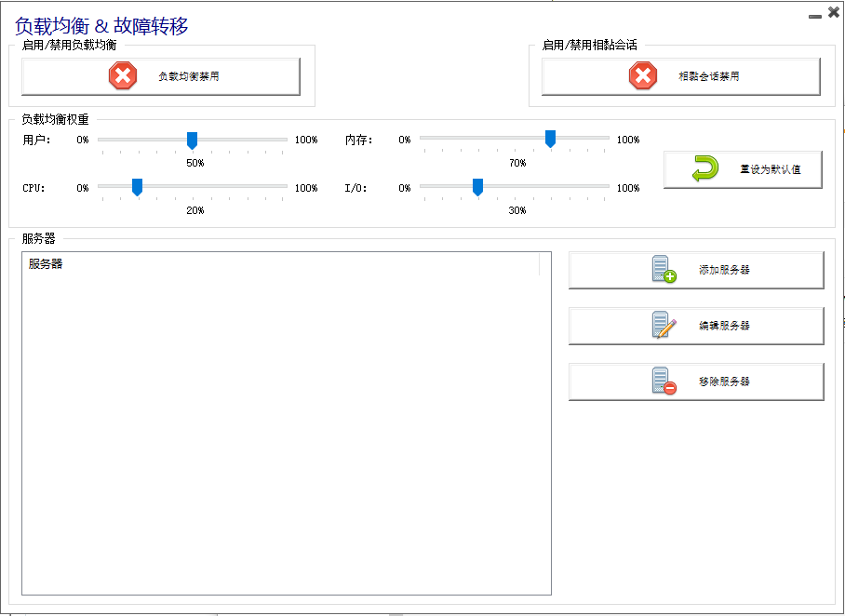The image size is (845, 616).
Task: Click the add server icon with green plus
Action: (x=664, y=270)
